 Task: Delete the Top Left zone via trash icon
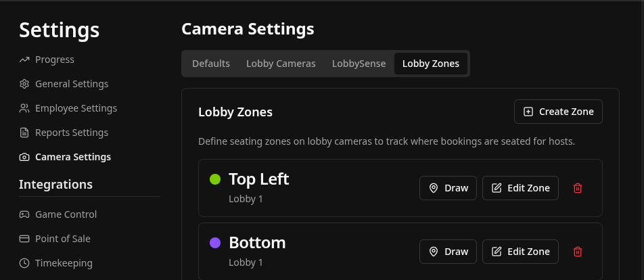tap(578, 188)
